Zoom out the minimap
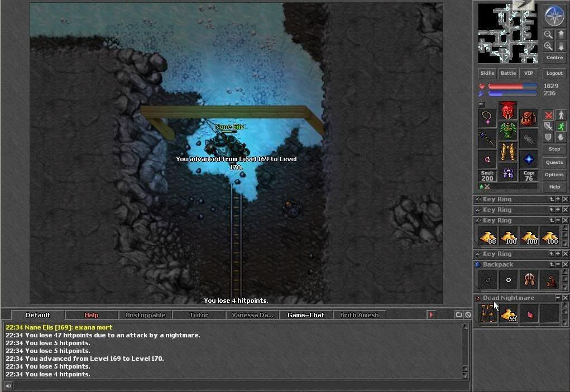 [548, 35]
